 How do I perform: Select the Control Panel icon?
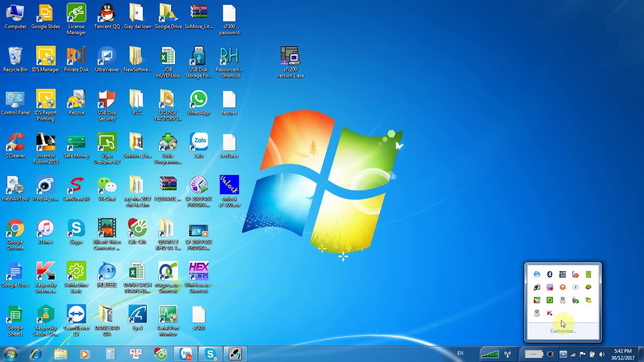click(15, 103)
